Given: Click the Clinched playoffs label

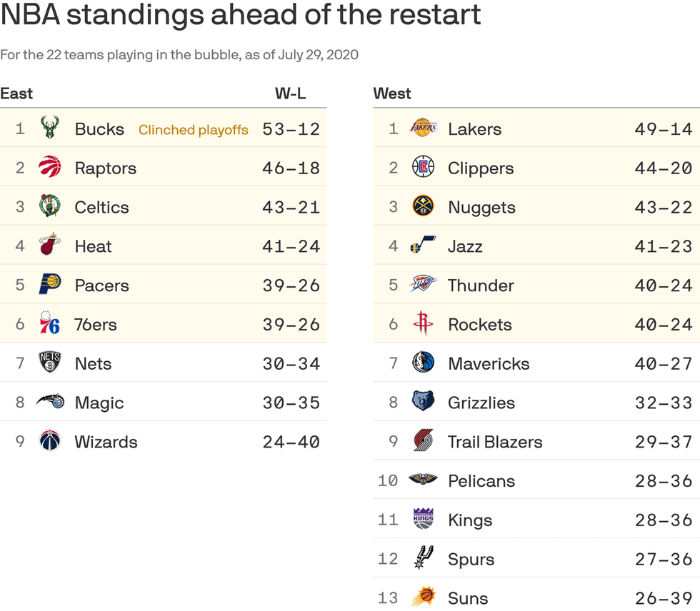Looking at the screenshot, I should click(194, 130).
